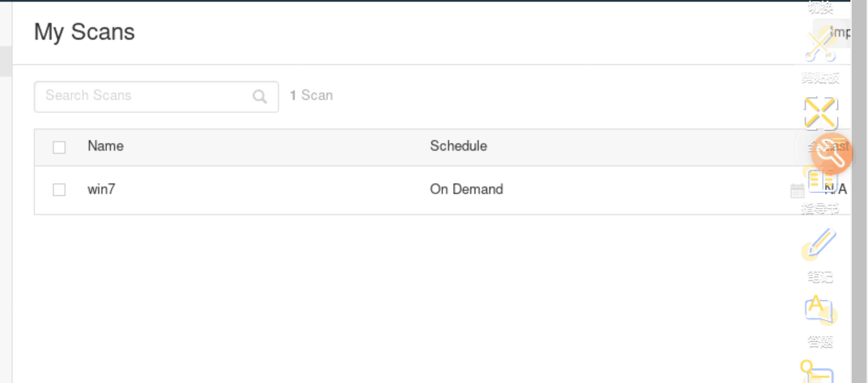Toggle the select-all scans checkbox in header
The height and width of the screenshot is (383, 868).
59,147
